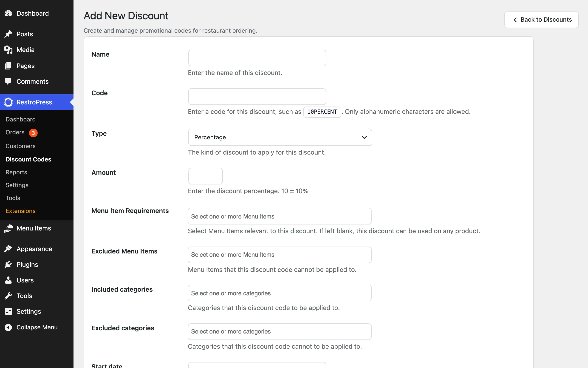Open the Orders submenu item
Screen dimensions: 588x368
point(15,132)
